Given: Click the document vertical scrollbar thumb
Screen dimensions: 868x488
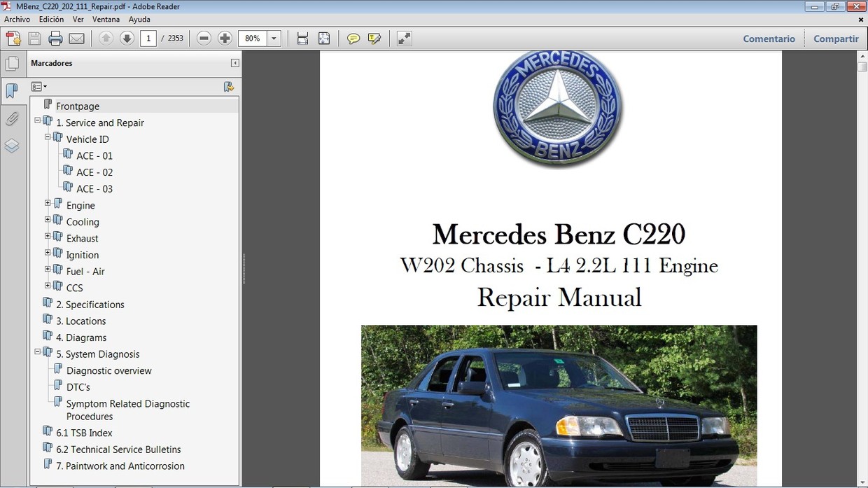Looking at the screenshot, I should (x=862, y=67).
